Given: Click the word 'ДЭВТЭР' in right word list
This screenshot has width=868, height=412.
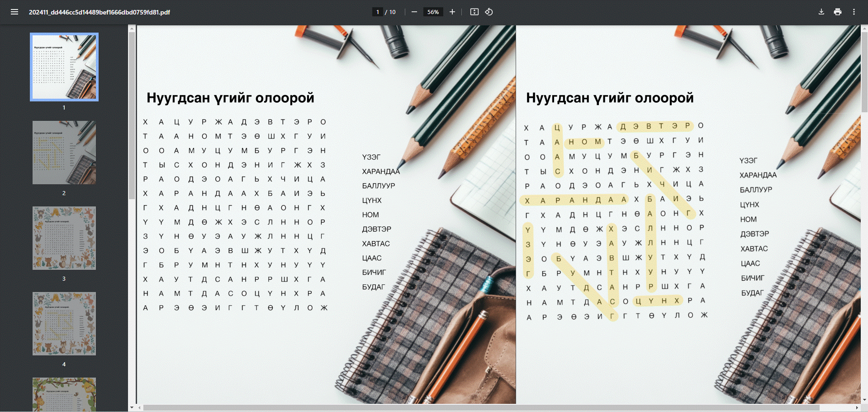Looking at the screenshot, I should [x=754, y=234].
